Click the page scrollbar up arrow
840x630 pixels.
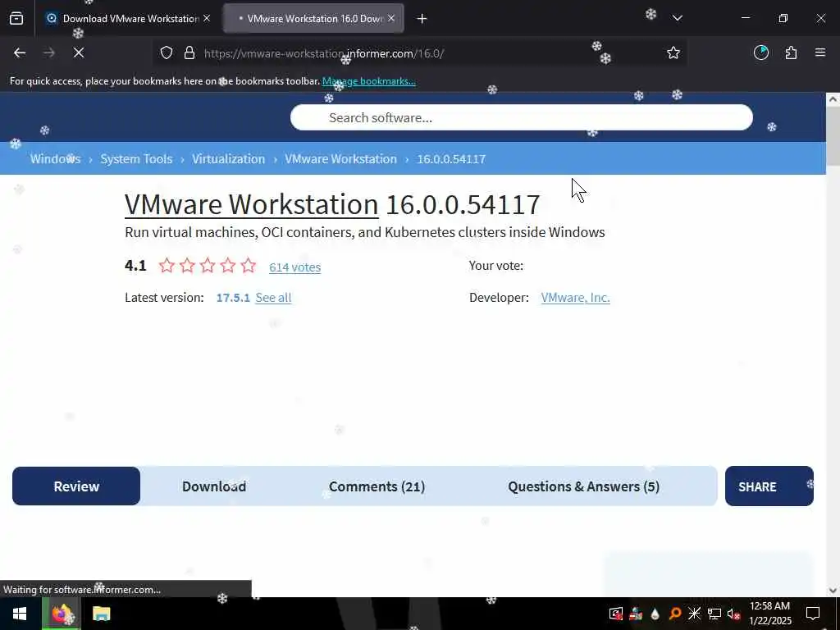coord(833,99)
